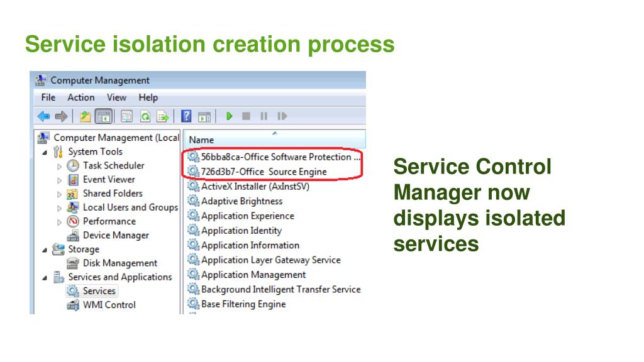This screenshot has width=644, height=362.
Task: Open Disk Management from the tree
Action: click(120, 263)
